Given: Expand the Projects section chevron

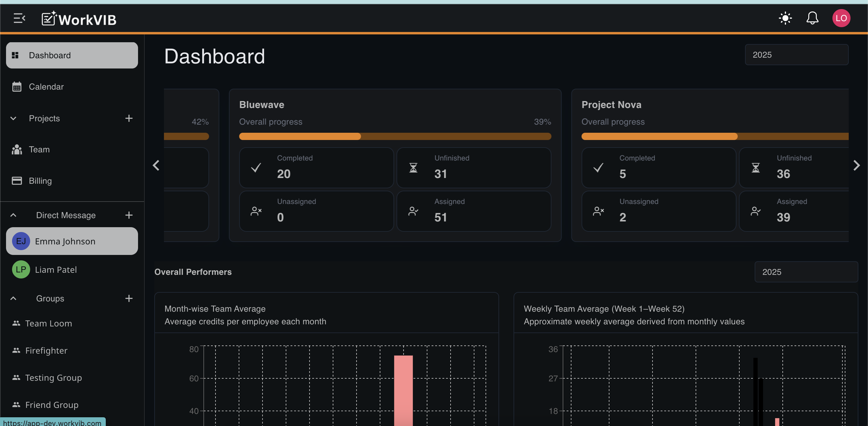Looking at the screenshot, I should point(14,118).
